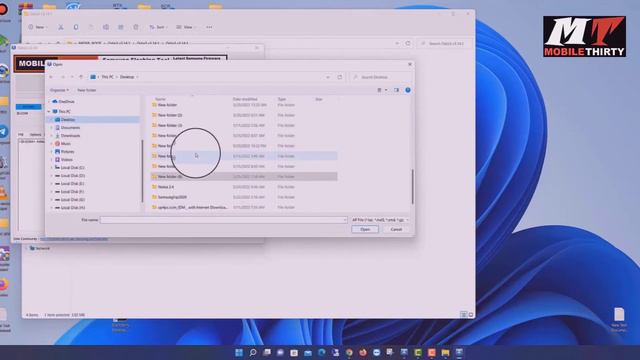640x360 pixels.
Task: Select Videos in navigation tree
Action: (x=67, y=160)
